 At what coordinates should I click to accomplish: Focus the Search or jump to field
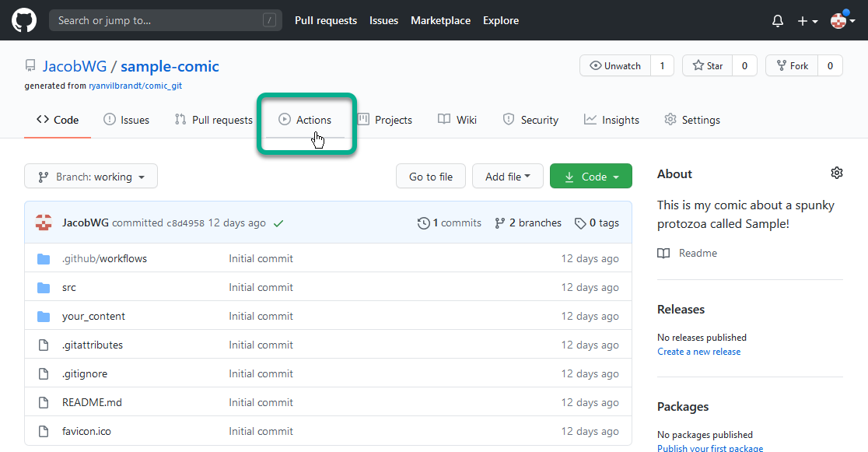pyautogui.click(x=166, y=20)
